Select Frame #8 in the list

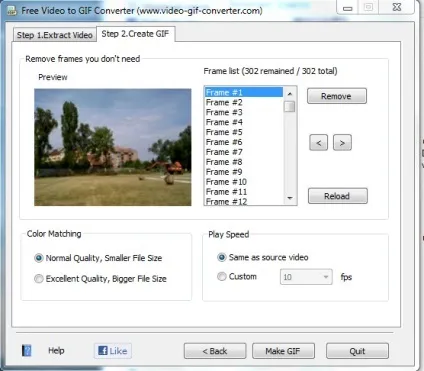(244, 162)
